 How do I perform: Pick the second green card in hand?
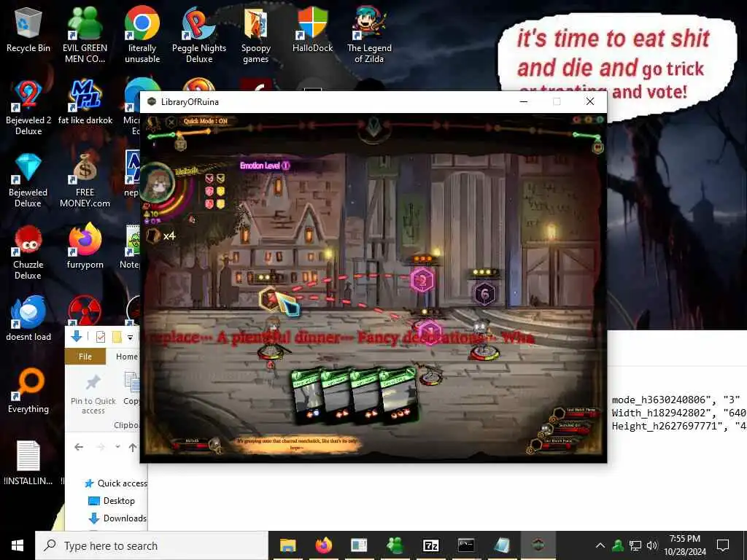coord(338,397)
